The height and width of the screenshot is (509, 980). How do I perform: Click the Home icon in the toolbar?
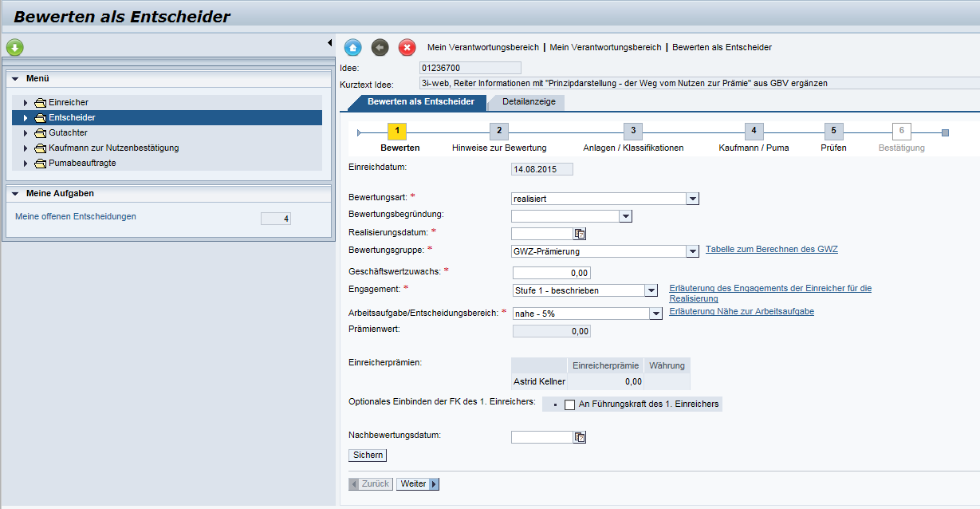(352, 47)
